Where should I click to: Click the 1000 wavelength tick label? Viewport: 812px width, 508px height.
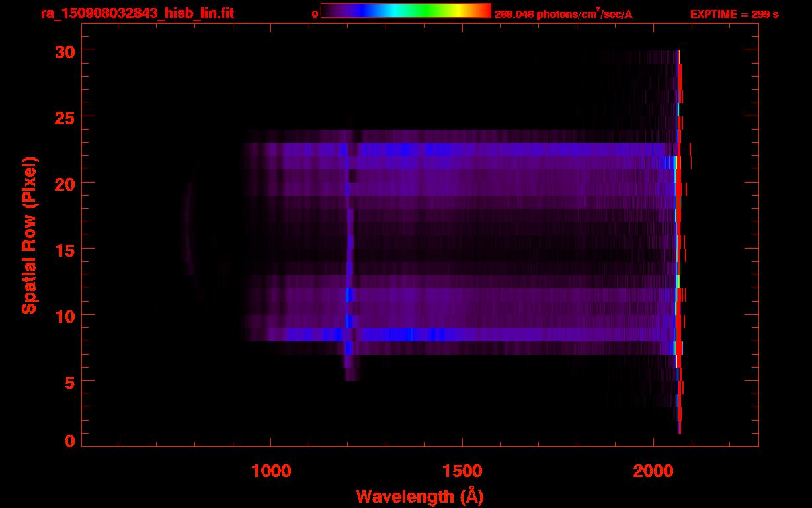[271, 471]
